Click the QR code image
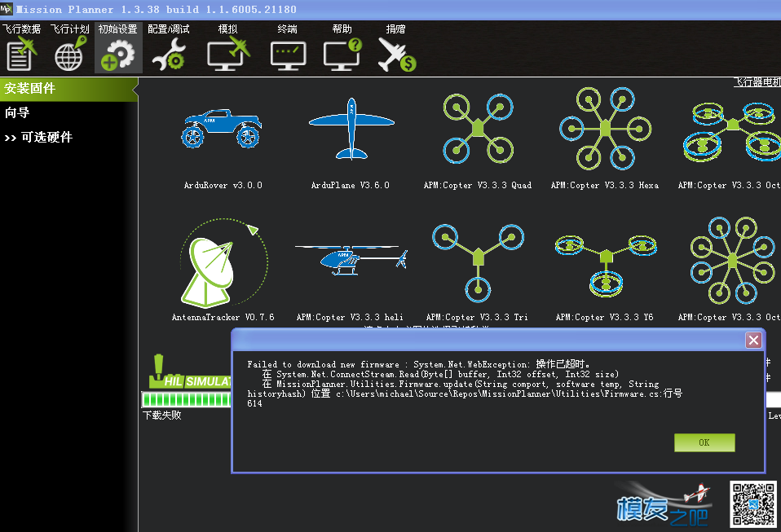 pyautogui.click(x=753, y=503)
